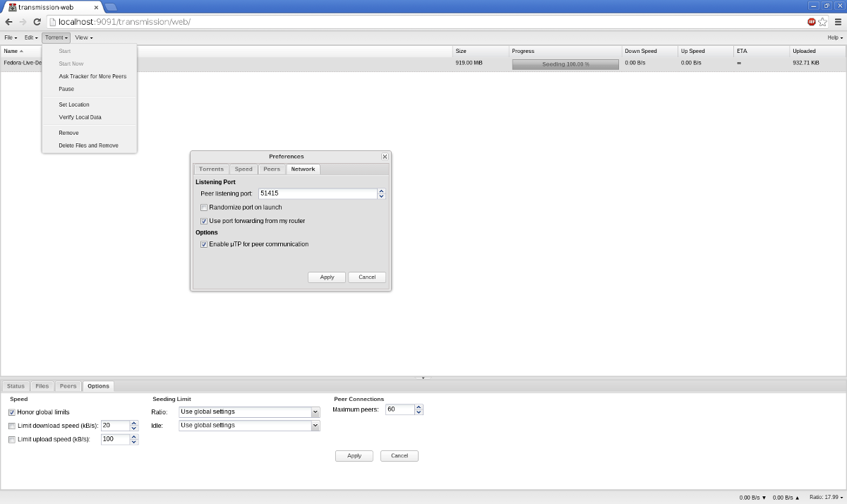The width and height of the screenshot is (847, 504).
Task: Enable Limit download speed checkbox
Action: 12,426
